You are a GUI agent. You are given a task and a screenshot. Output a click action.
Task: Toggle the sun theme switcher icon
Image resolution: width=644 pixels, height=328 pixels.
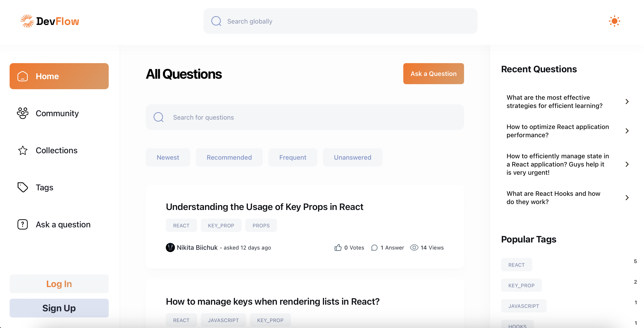point(614,21)
